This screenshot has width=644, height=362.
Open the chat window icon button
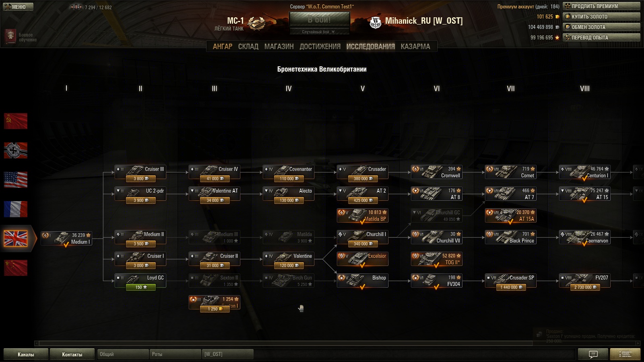coord(593,354)
